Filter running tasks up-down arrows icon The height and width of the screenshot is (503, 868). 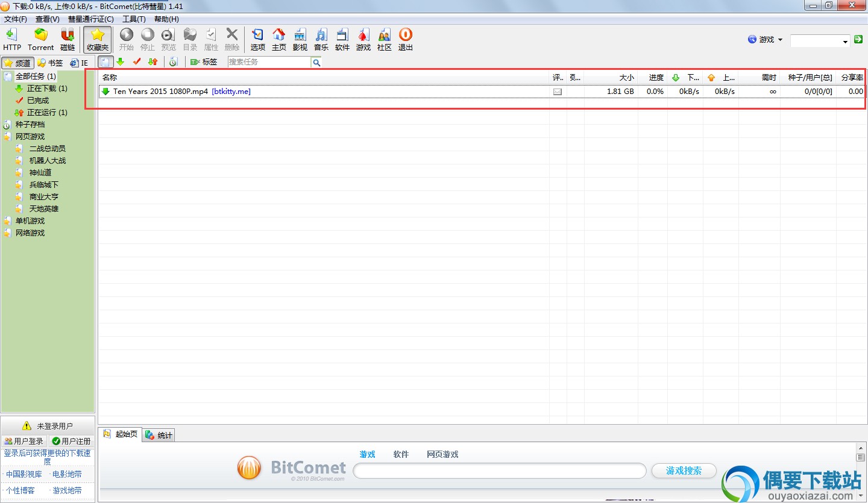[x=153, y=62]
